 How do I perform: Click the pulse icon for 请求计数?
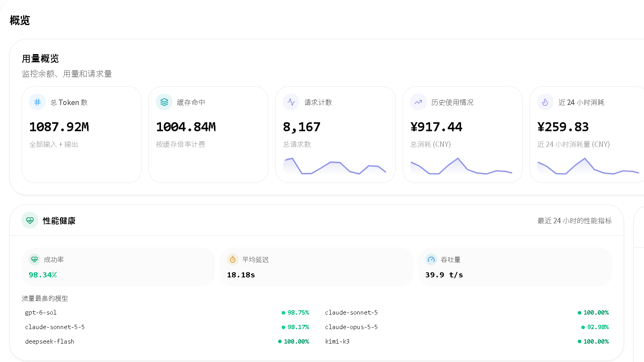(x=291, y=102)
